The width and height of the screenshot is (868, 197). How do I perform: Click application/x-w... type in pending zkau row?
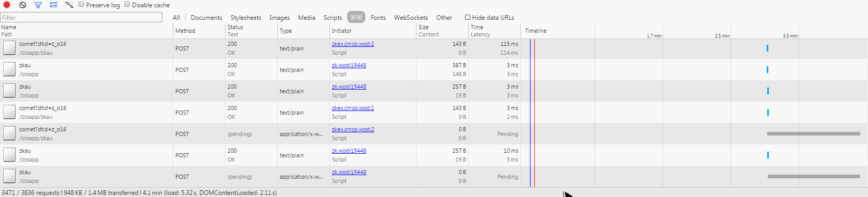301,177
